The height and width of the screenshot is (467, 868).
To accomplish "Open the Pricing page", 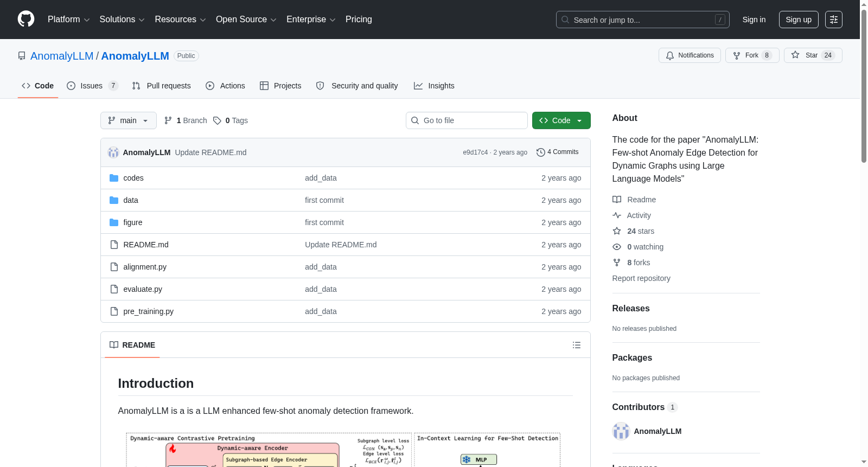I will pos(359,20).
